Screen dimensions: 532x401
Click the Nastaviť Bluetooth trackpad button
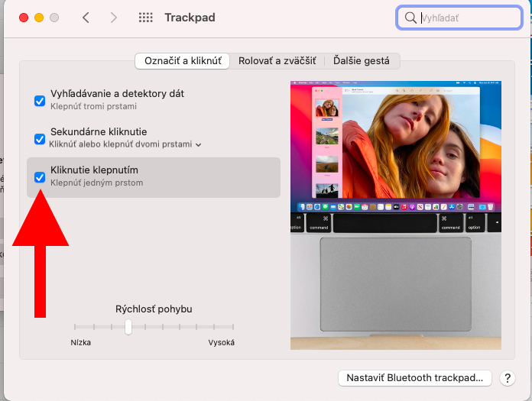[415, 378]
